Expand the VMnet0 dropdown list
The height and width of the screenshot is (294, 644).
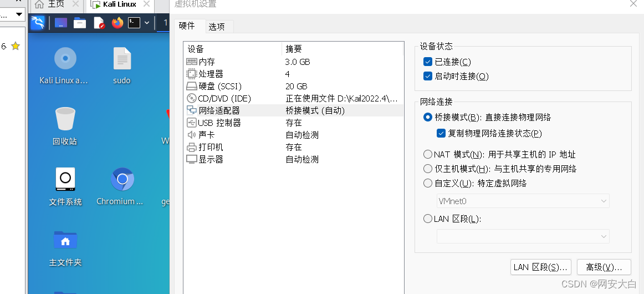click(523, 201)
